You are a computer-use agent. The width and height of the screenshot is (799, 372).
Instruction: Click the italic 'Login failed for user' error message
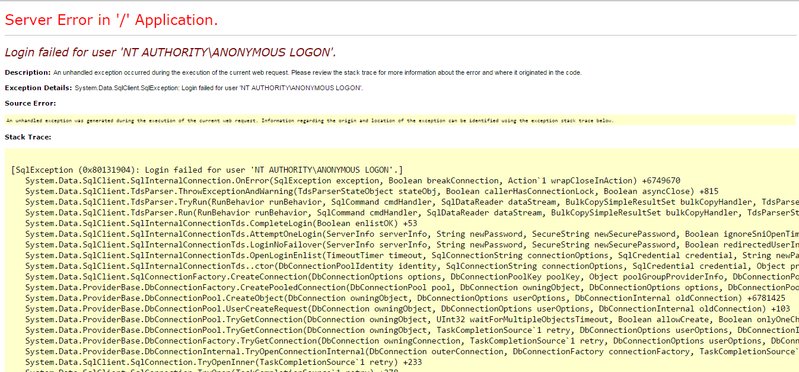170,52
